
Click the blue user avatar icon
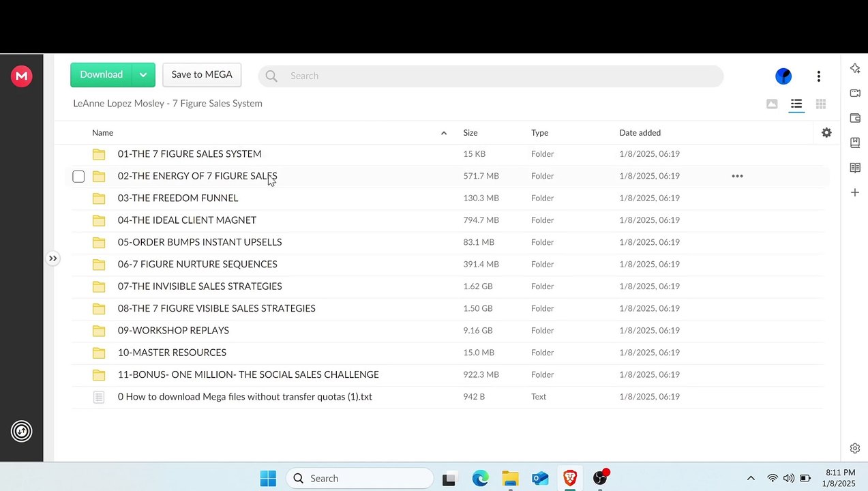click(x=783, y=76)
